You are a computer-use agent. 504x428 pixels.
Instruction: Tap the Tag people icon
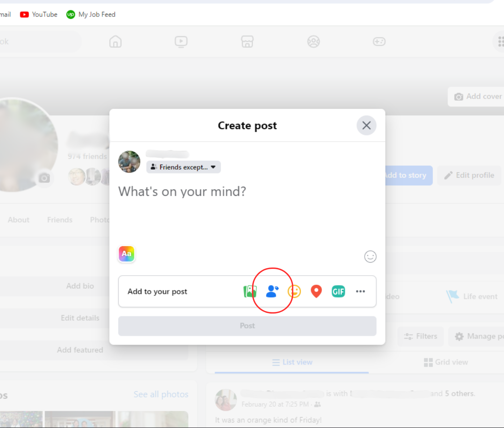pyautogui.click(x=272, y=291)
